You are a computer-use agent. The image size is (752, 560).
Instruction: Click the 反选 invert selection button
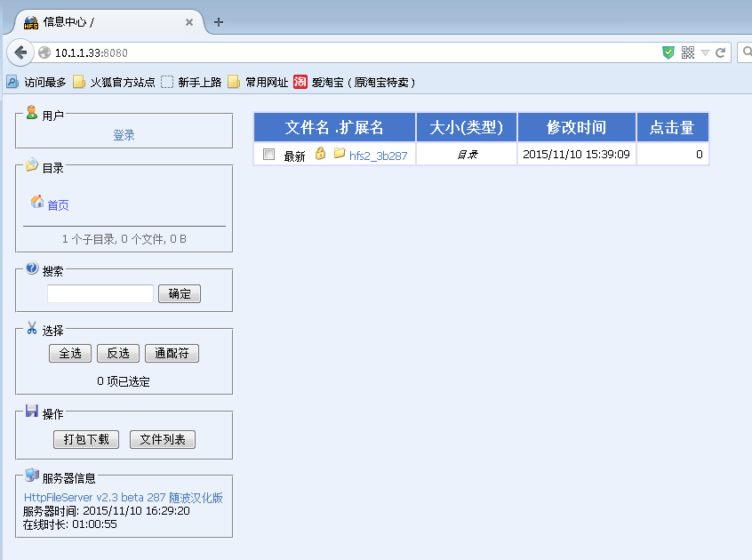(118, 354)
